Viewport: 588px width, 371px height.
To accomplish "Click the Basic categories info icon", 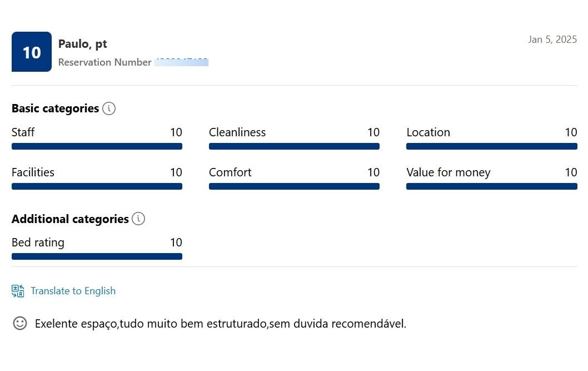I will point(109,108).
